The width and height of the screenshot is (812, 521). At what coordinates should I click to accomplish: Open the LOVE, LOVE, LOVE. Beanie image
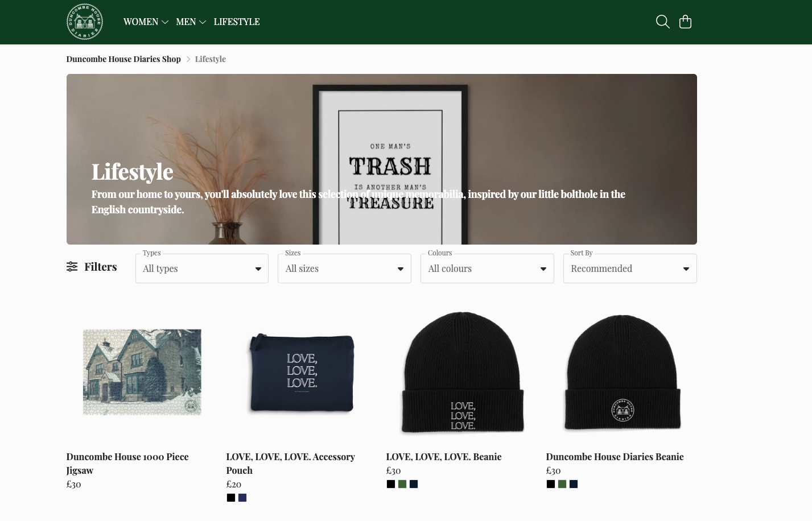tap(462, 373)
